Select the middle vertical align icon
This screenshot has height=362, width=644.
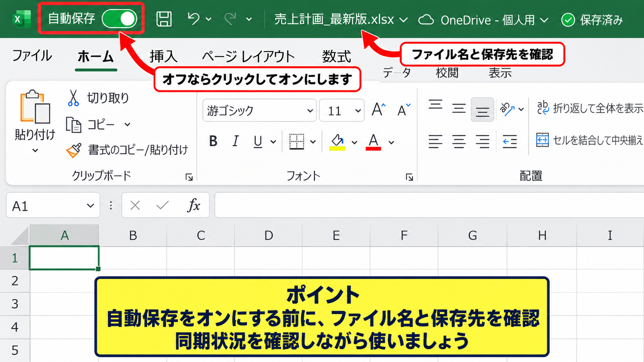point(459,108)
